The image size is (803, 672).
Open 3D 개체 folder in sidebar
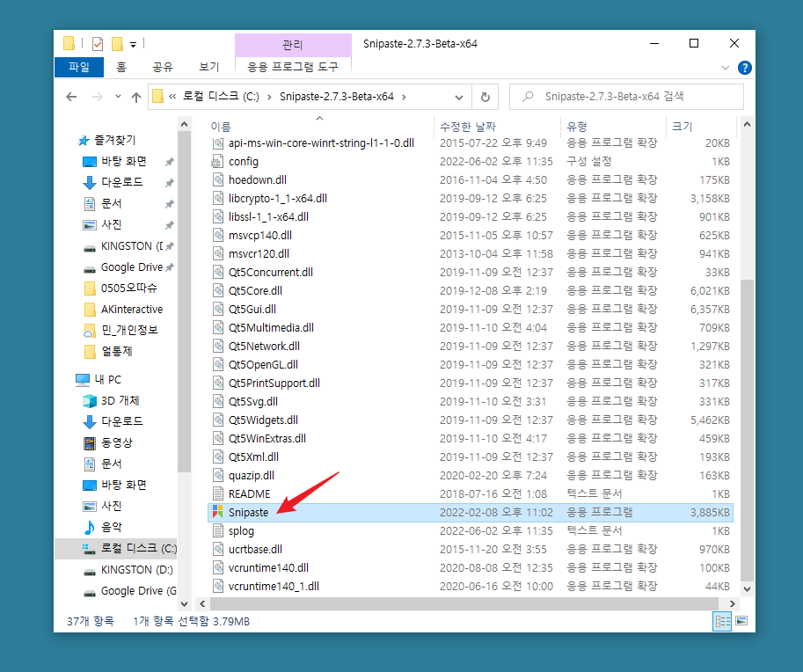click(120, 400)
